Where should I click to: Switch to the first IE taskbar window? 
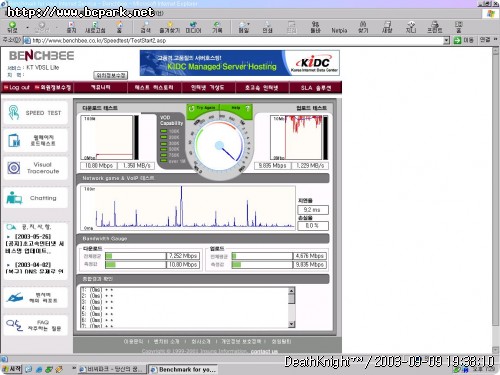pos(111,369)
